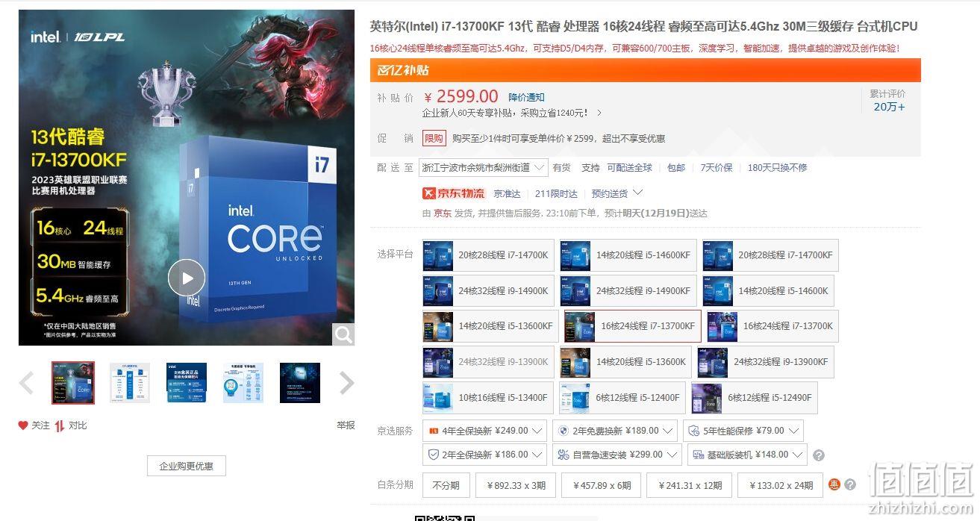Show next thumbnails with right arrow

pyautogui.click(x=346, y=383)
